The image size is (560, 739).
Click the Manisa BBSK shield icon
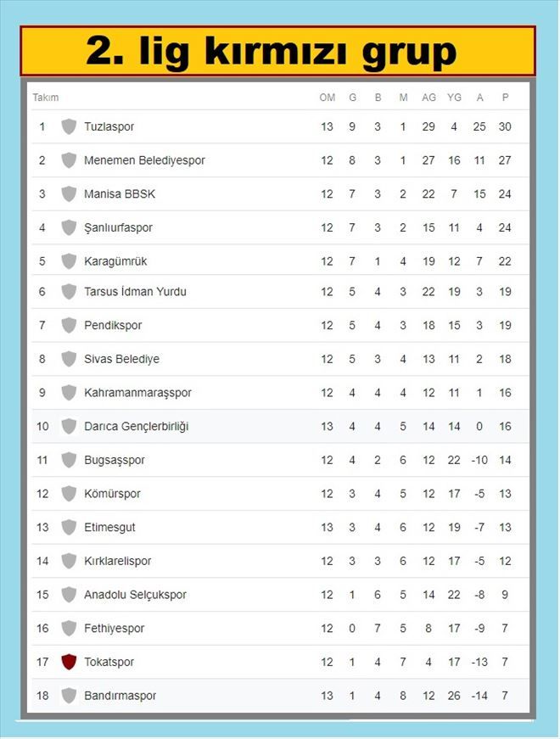pos(69,193)
